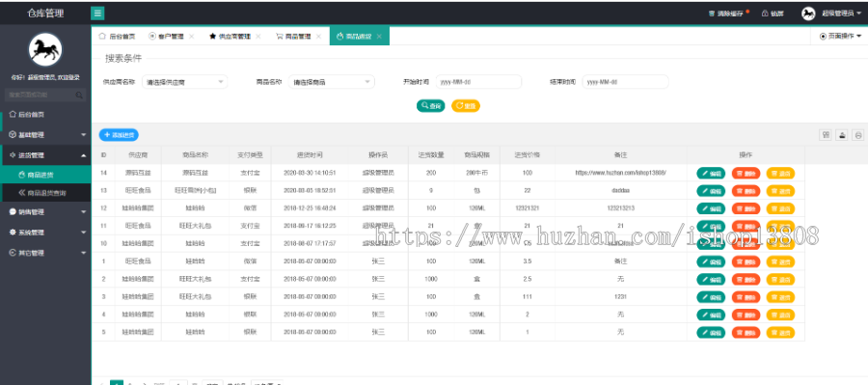Click the 开始时间 start date field
Screen dimensions: 868x385
[x=478, y=82]
